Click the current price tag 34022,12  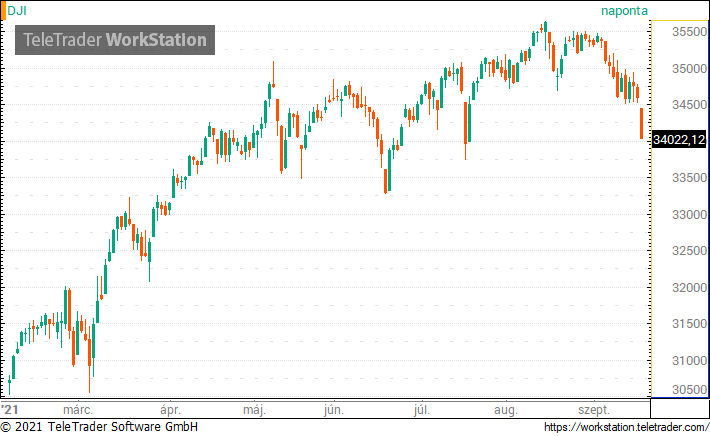679,139
